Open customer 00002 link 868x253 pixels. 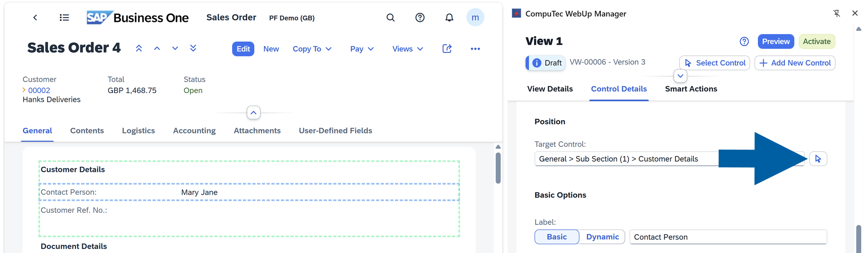click(39, 90)
